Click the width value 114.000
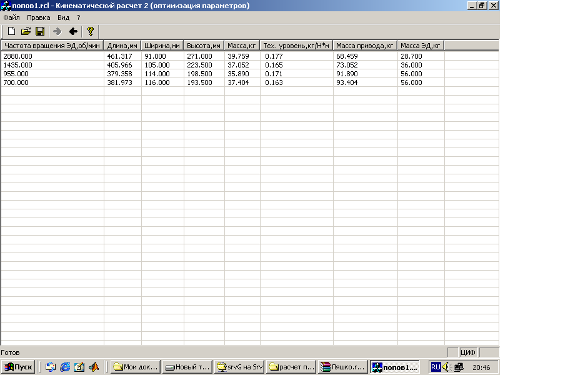 coord(157,74)
